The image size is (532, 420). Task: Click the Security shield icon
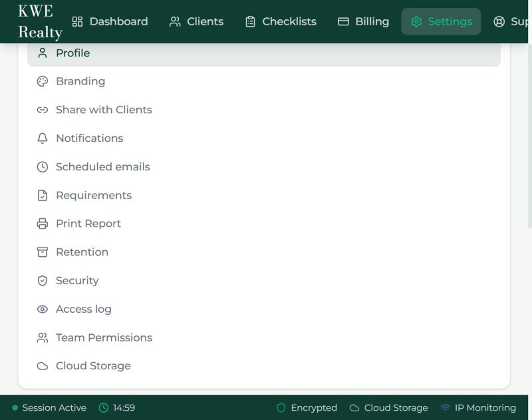pyautogui.click(x=43, y=281)
